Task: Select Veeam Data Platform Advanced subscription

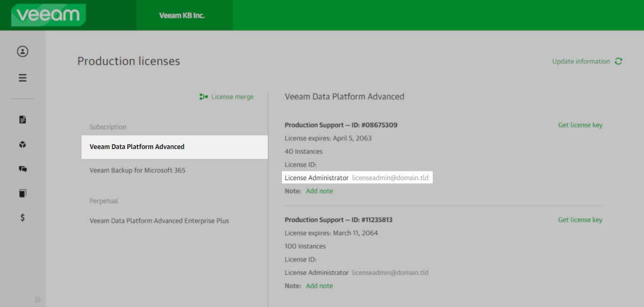Action: click(174, 147)
